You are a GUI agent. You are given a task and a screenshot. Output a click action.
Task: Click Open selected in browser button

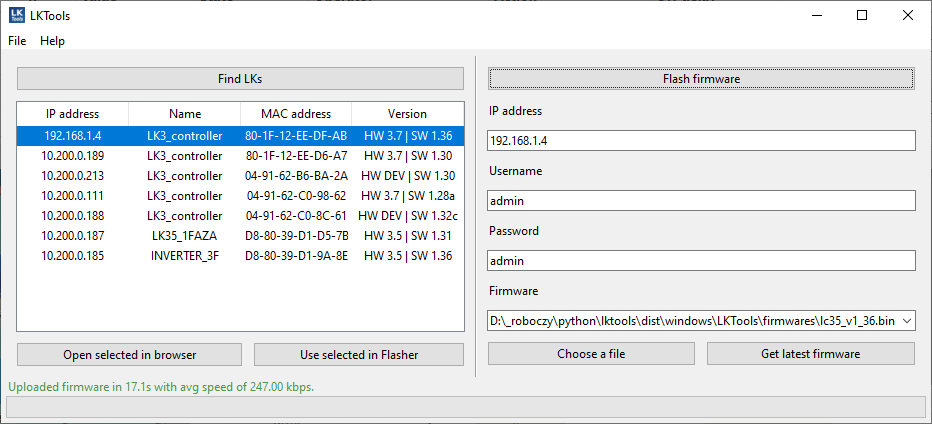[130, 355]
